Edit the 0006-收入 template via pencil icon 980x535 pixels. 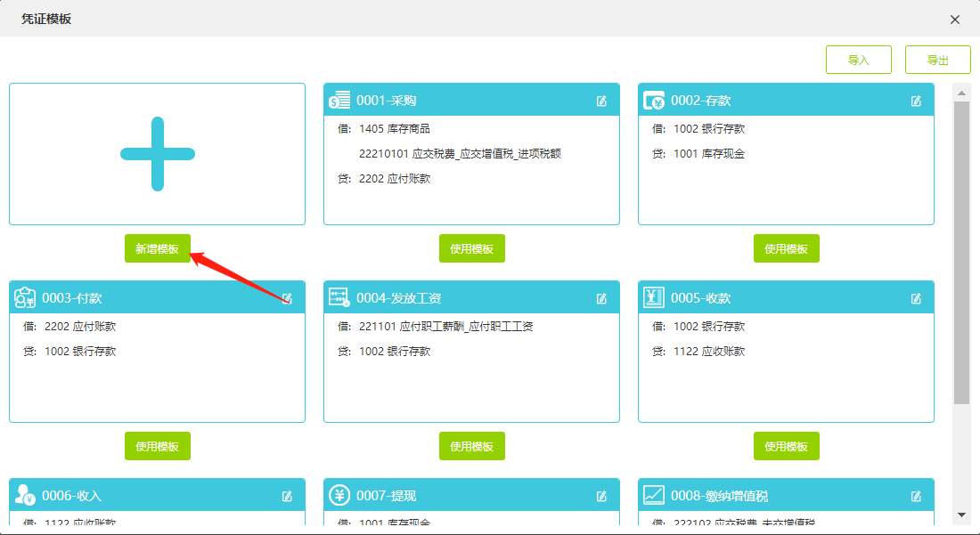(286, 495)
